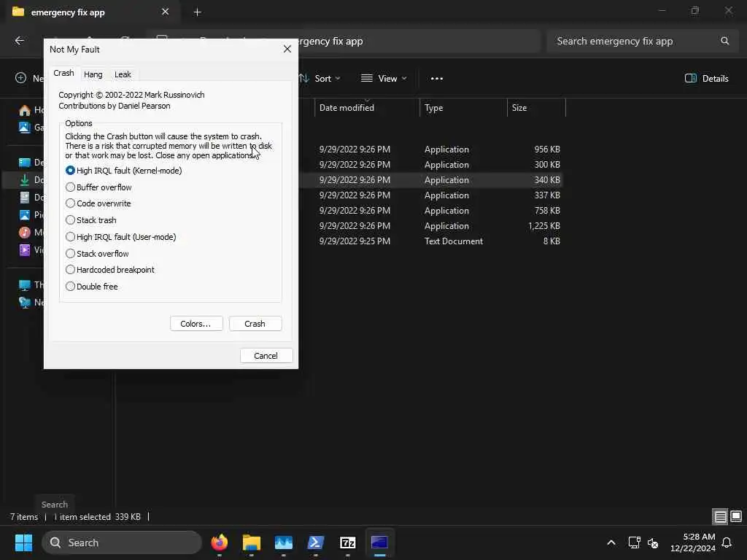Open Downloads folder icon in sidebar
This screenshot has height=560, width=747.
pyautogui.click(x=24, y=180)
